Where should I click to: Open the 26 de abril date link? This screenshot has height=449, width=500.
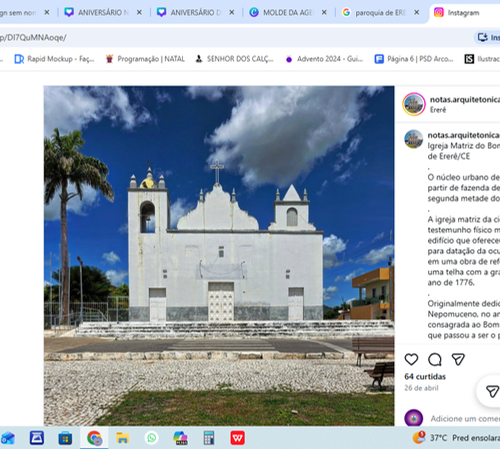point(421,388)
